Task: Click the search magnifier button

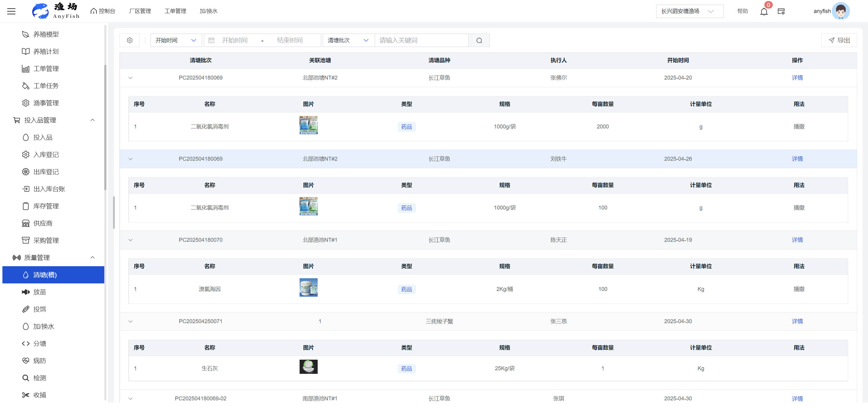Action: (x=479, y=40)
